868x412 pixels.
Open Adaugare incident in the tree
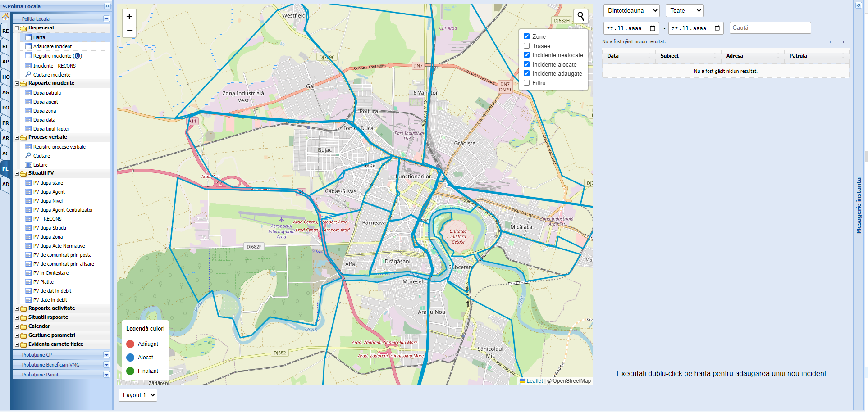point(52,46)
